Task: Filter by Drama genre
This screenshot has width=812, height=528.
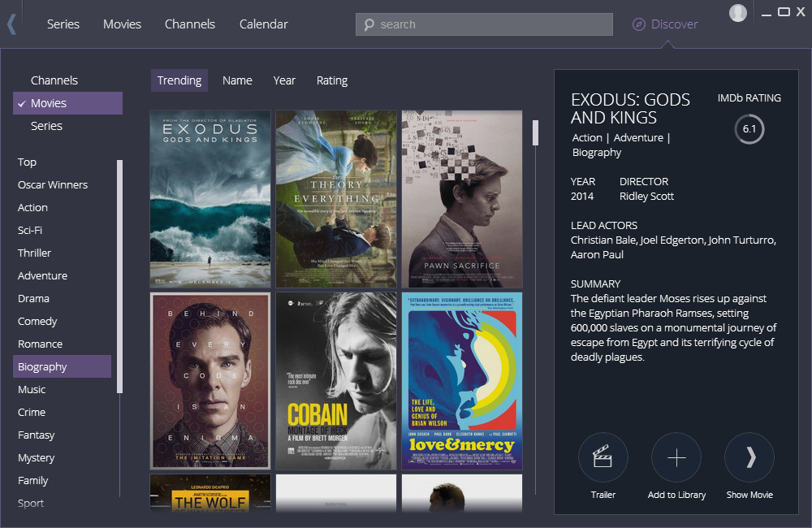Action: coord(33,299)
